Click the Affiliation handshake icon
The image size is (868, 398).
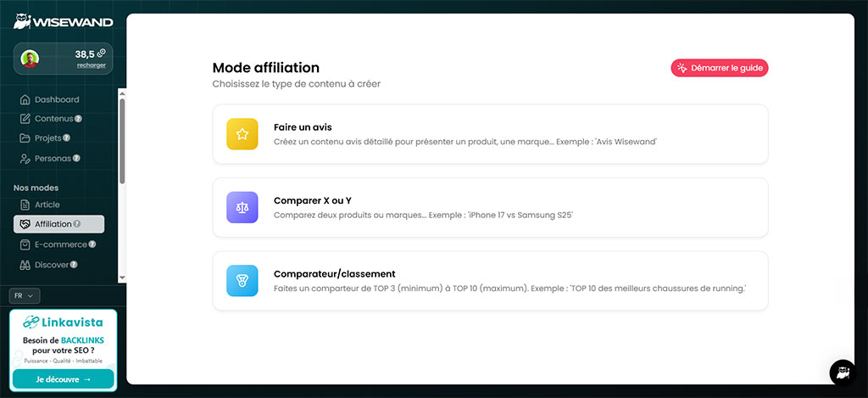(x=25, y=224)
